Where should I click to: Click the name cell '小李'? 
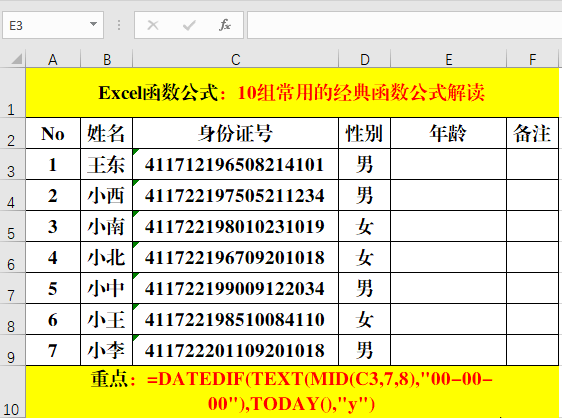click(x=106, y=350)
